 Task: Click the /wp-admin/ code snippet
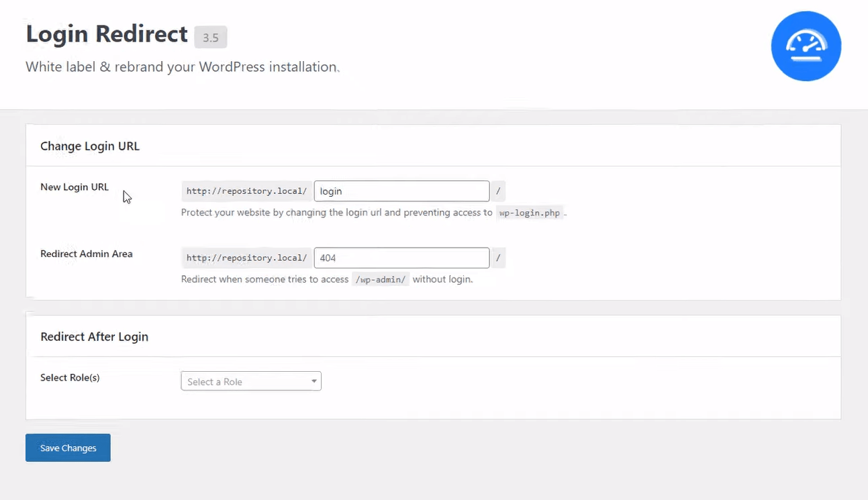pyautogui.click(x=381, y=279)
